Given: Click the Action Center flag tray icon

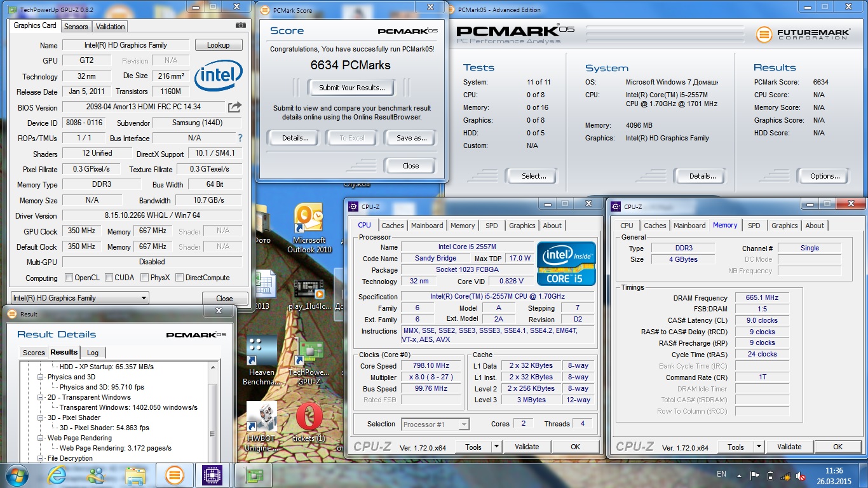Looking at the screenshot, I should pos(754,475).
